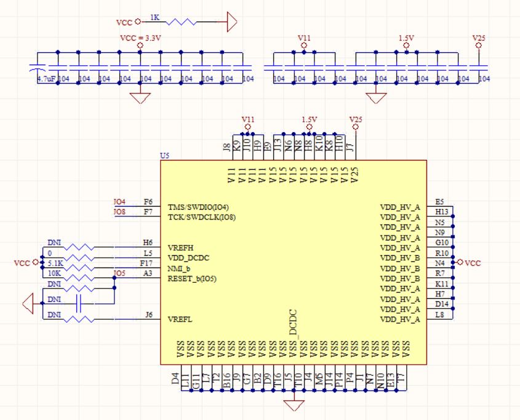Click the VCC = 3.3V power port

[140, 42]
